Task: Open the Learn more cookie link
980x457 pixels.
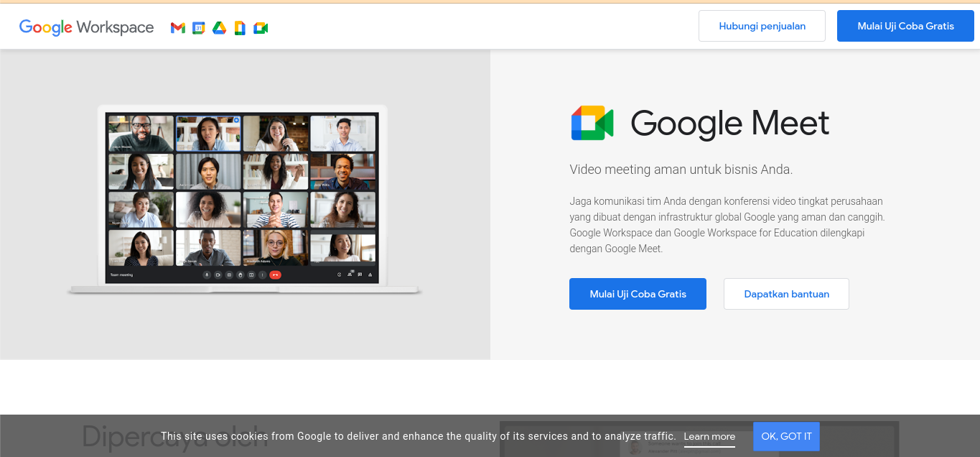Action: [x=709, y=436]
